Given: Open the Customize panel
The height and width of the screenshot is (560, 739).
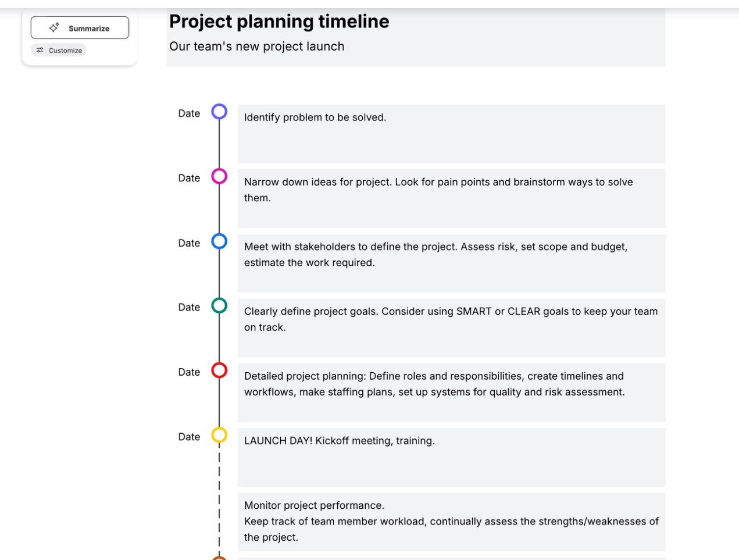Looking at the screenshot, I should tap(58, 50).
